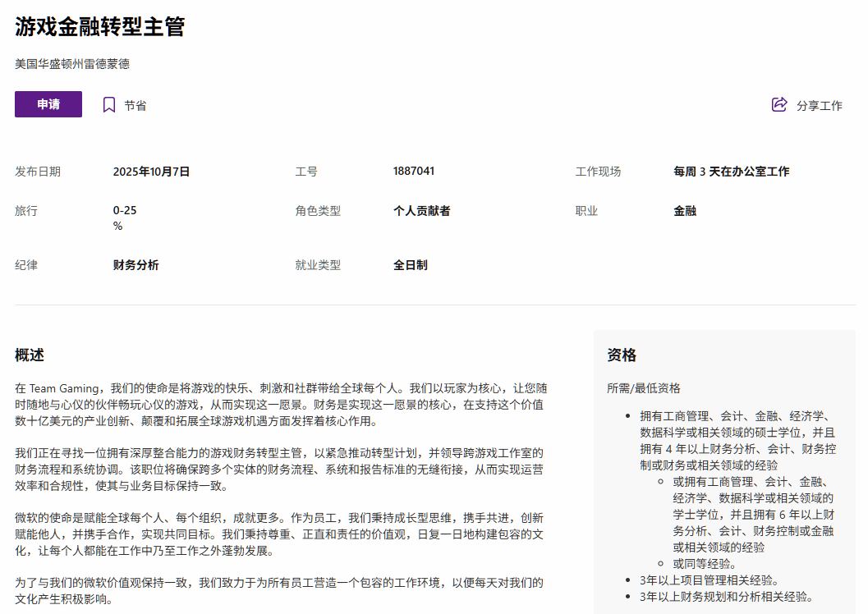
Task: Click the 每周 3 天在办公室工作 value
Action: pos(731,172)
